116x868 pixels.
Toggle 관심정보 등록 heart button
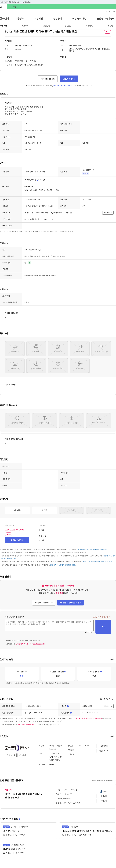(48, 79)
